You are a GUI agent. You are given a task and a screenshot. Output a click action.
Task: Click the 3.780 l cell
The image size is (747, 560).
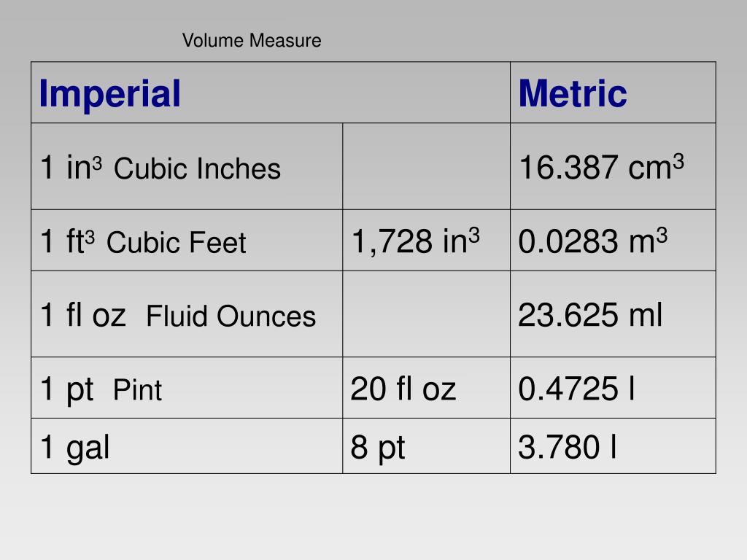613,446
